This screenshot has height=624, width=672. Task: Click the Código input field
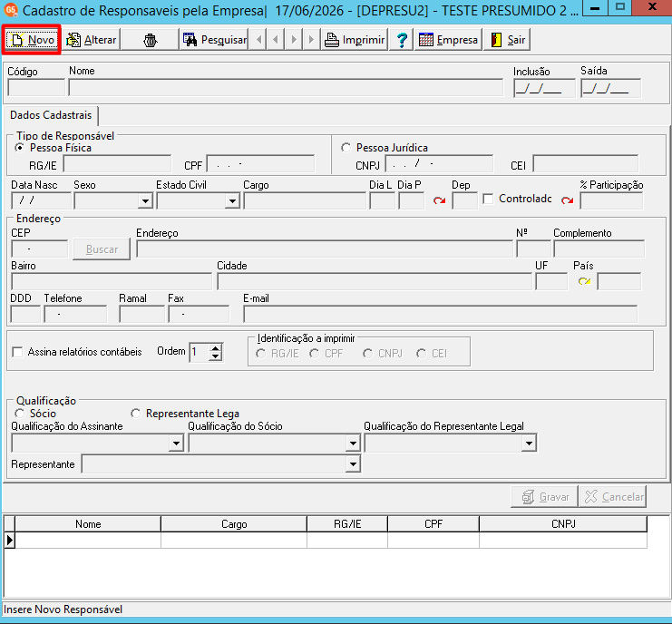(x=36, y=88)
